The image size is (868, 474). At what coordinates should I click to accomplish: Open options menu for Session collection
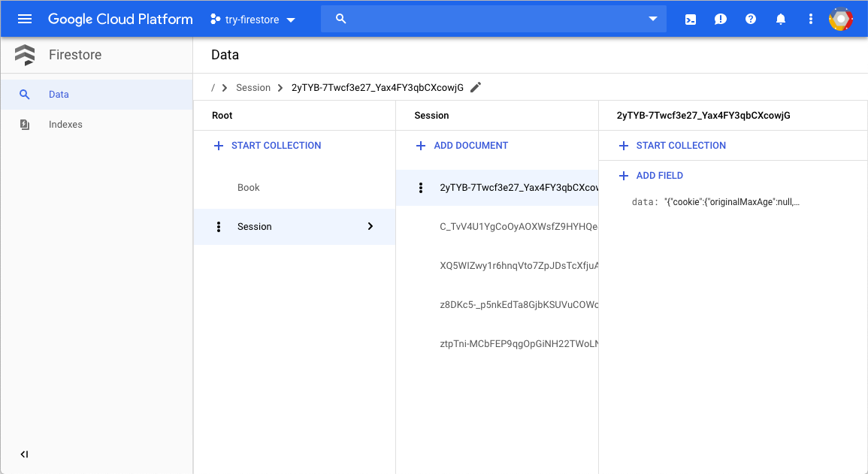219,226
